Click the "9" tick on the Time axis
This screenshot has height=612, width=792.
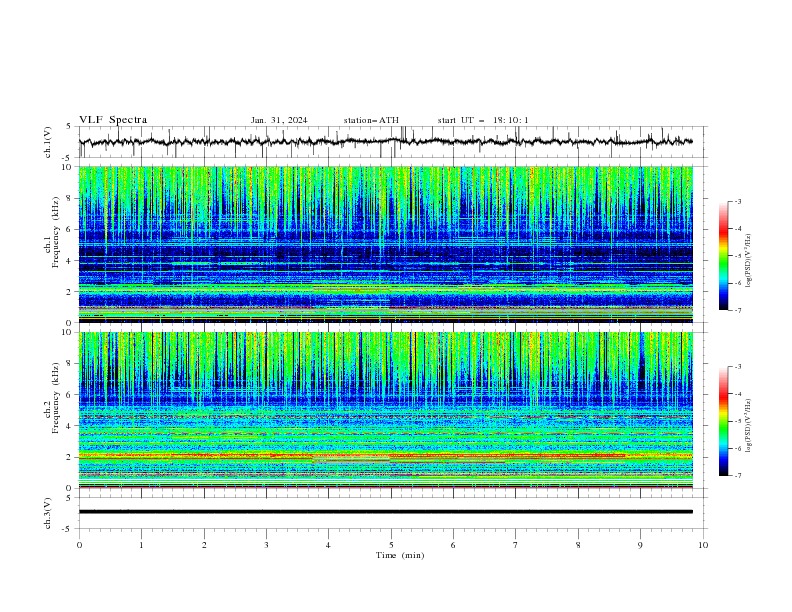pos(640,545)
